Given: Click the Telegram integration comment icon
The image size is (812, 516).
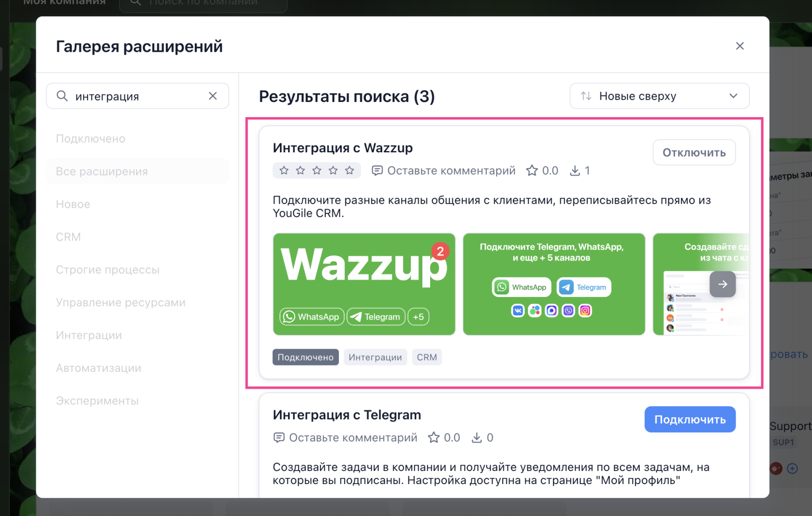Looking at the screenshot, I should click(x=279, y=438).
